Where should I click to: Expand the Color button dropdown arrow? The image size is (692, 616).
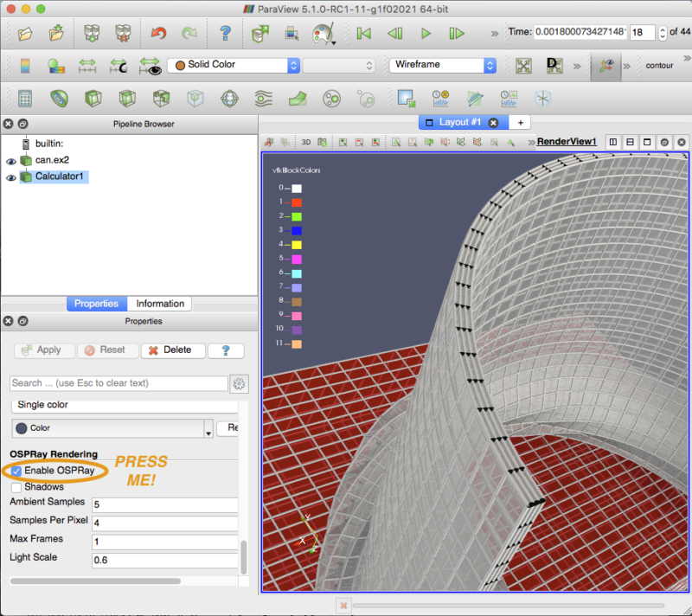(208, 428)
